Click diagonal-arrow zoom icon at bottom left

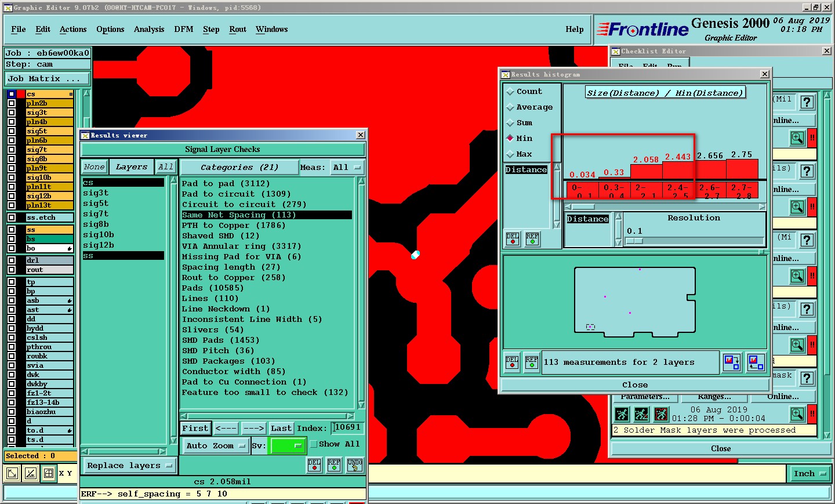[12, 474]
